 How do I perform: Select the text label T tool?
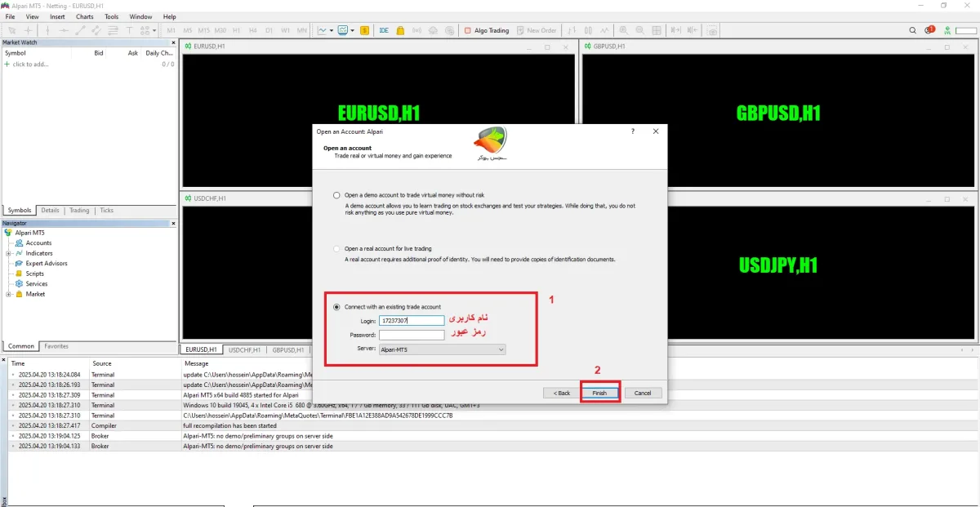click(x=129, y=30)
